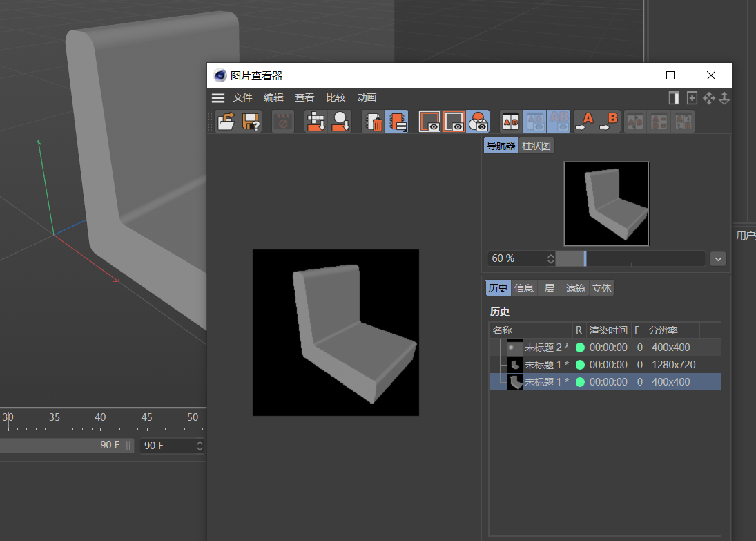Click the Set as A compare icon
Image resolution: width=756 pixels, height=541 pixels.
point(585,122)
